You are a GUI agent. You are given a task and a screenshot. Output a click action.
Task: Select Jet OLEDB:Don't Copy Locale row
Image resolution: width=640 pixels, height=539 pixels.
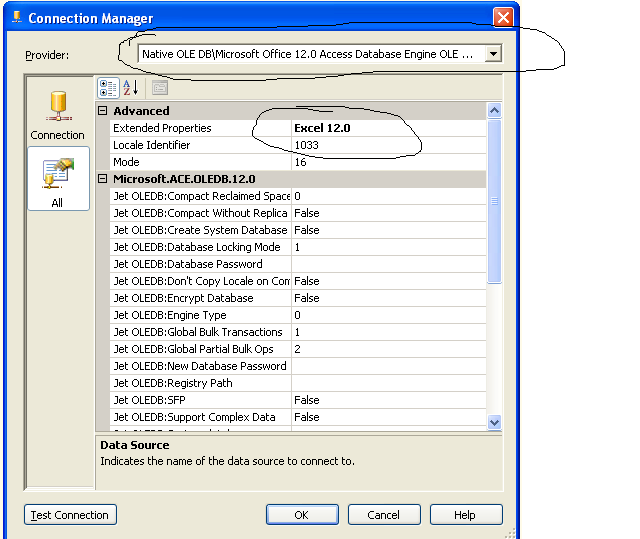click(x=298, y=281)
